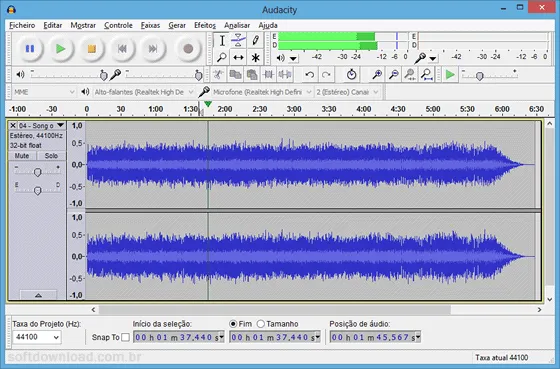560x369 pixels.
Task: Skip to start of track
Action: coord(122,49)
